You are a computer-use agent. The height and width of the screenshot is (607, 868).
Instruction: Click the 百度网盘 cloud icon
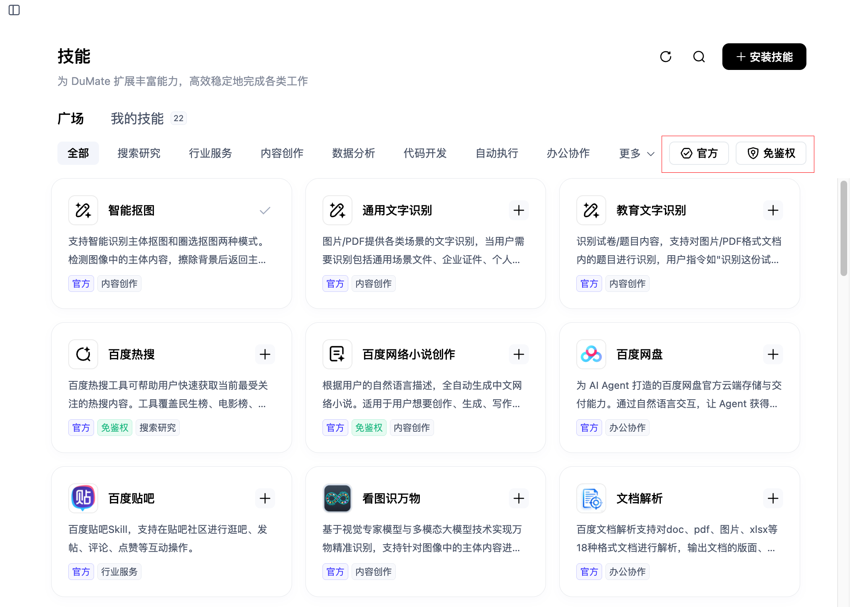591,354
